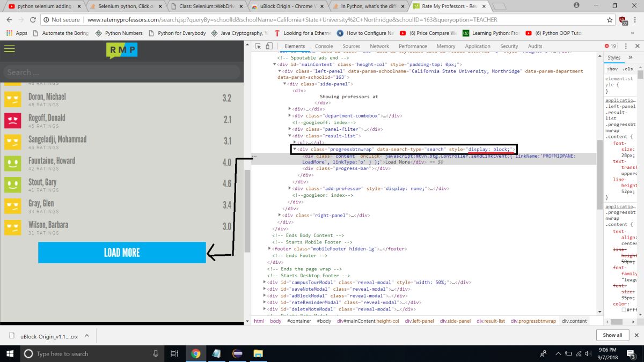Image resolution: width=644 pixels, height=362 pixels.
Task: Close the DevTools panel with X
Action: [x=637, y=47]
